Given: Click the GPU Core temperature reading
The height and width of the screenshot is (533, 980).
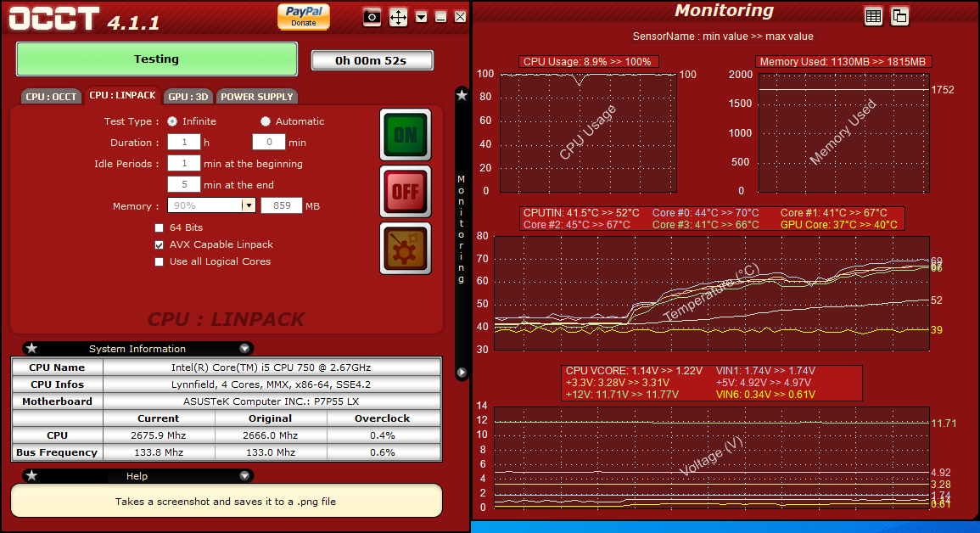Looking at the screenshot, I should [x=838, y=225].
